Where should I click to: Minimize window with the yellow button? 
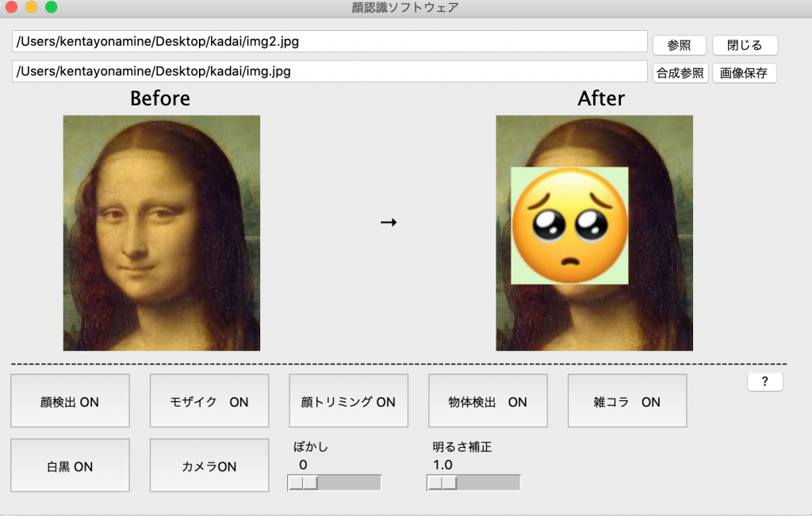pyautogui.click(x=31, y=6)
